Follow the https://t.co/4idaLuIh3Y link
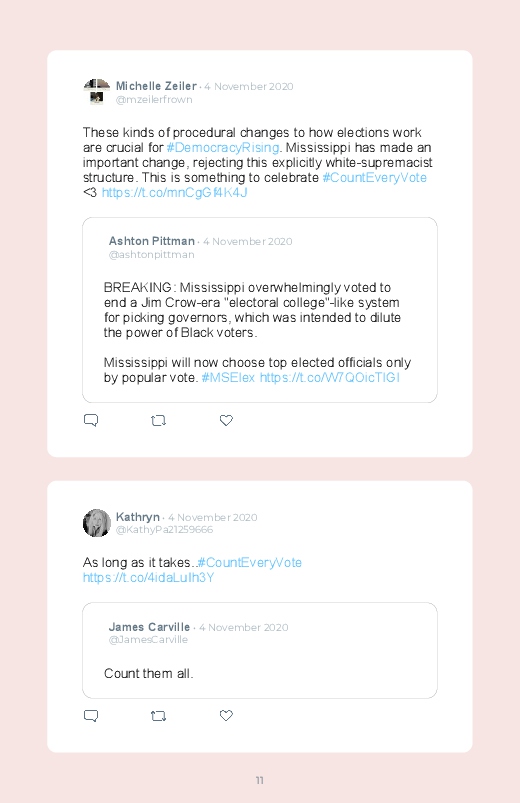Image resolution: width=520 pixels, height=803 pixels. click(148, 578)
